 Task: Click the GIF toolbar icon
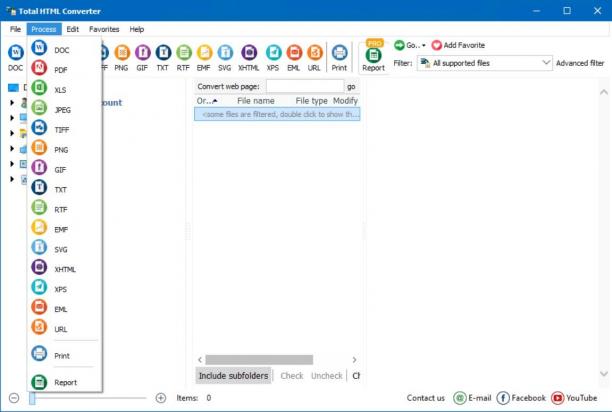142,58
